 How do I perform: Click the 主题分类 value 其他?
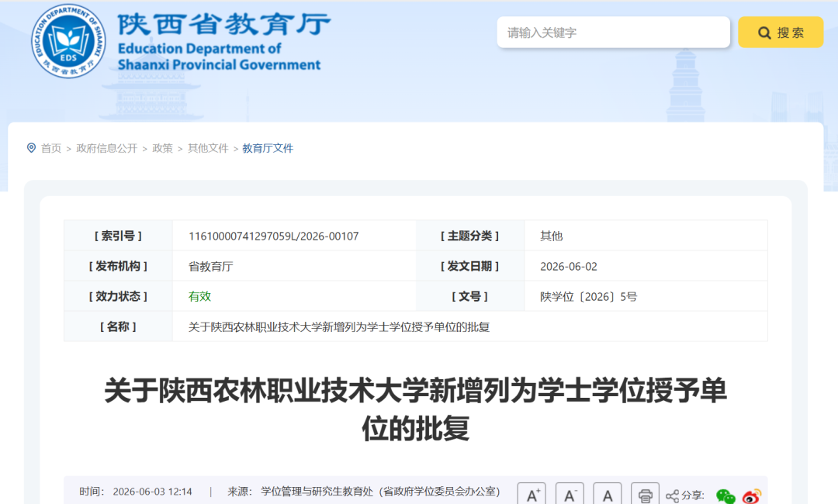click(551, 236)
